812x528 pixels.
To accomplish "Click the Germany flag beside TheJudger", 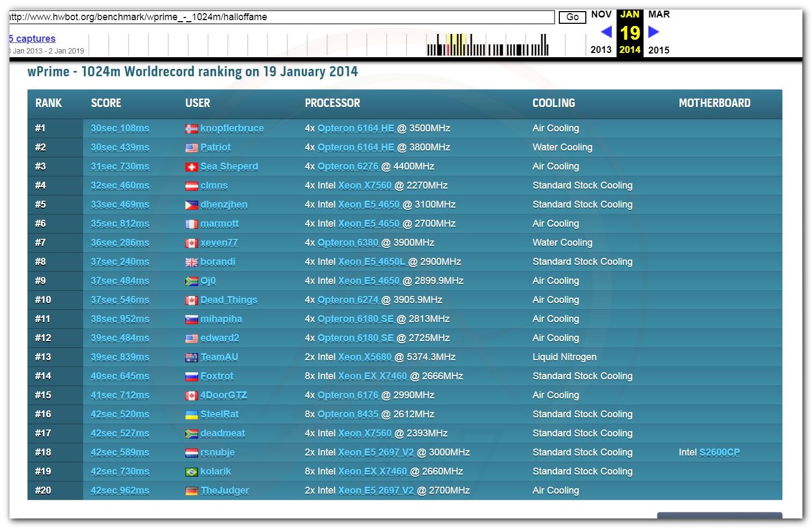I will (x=191, y=491).
